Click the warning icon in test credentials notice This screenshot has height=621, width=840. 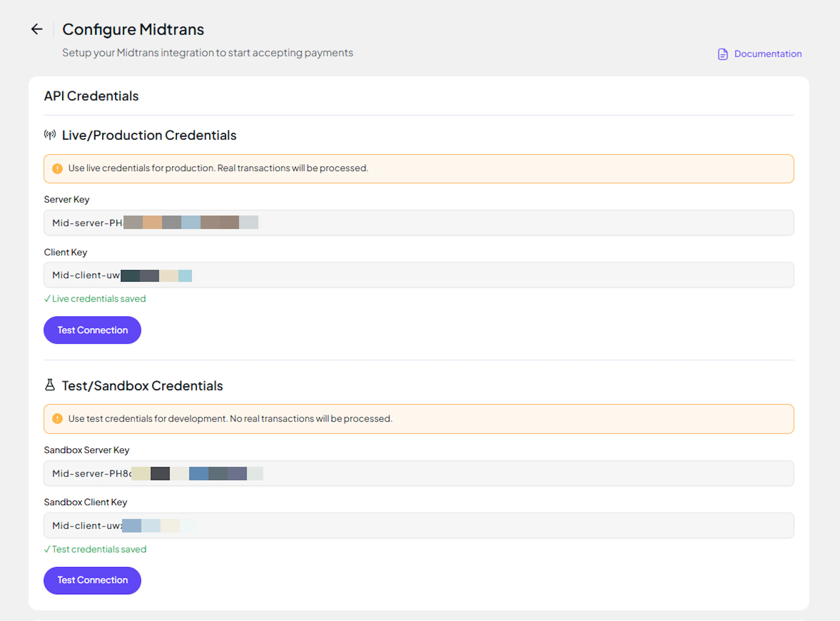(57, 418)
